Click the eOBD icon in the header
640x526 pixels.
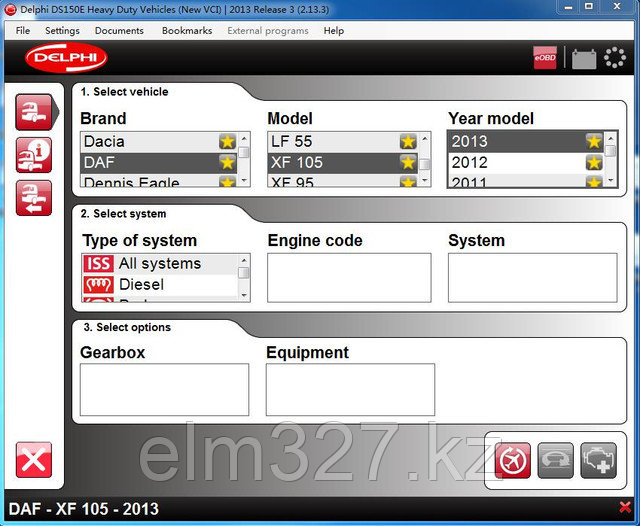coord(545,58)
